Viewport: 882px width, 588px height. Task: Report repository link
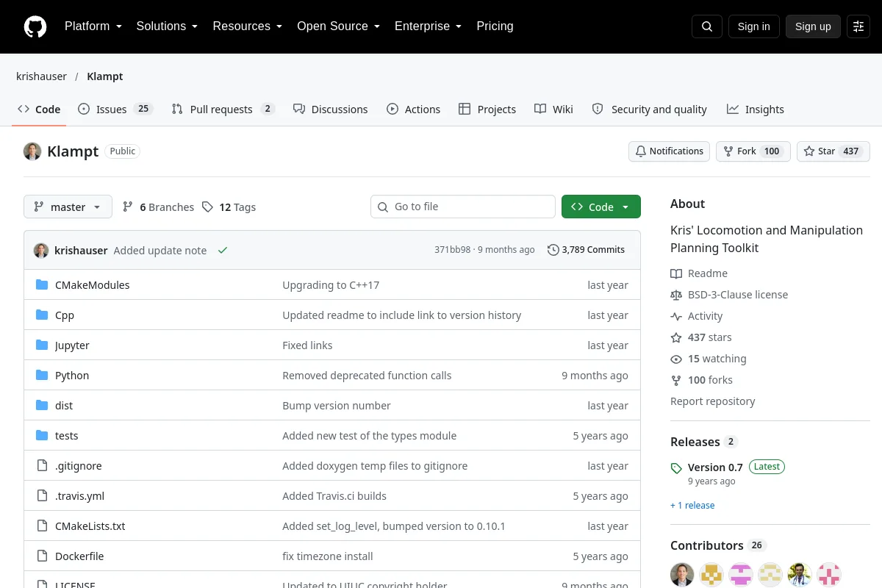point(713,401)
